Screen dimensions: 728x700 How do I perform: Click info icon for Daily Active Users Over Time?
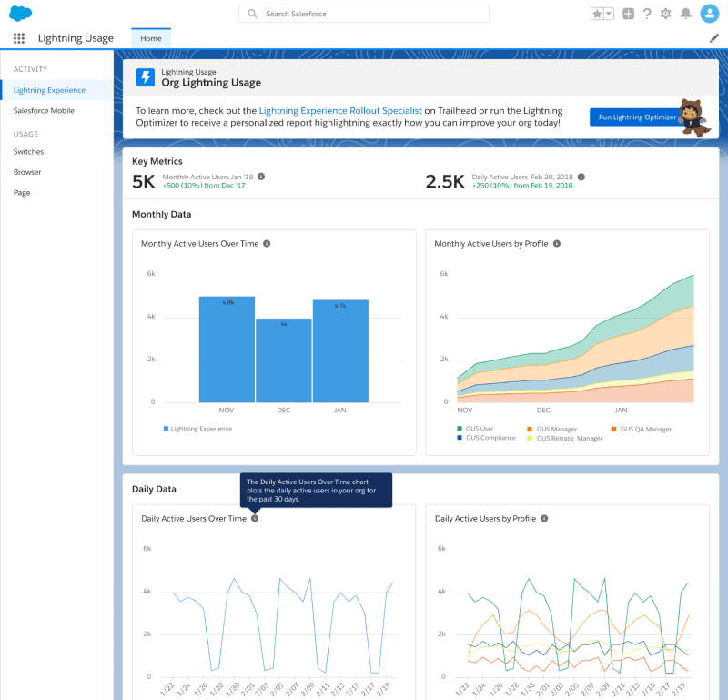tap(255, 518)
